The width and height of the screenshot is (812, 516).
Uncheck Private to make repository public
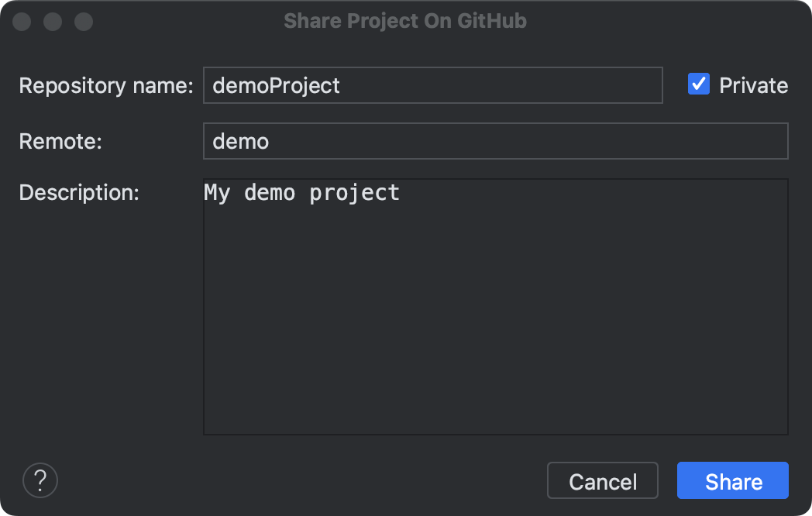pos(699,84)
